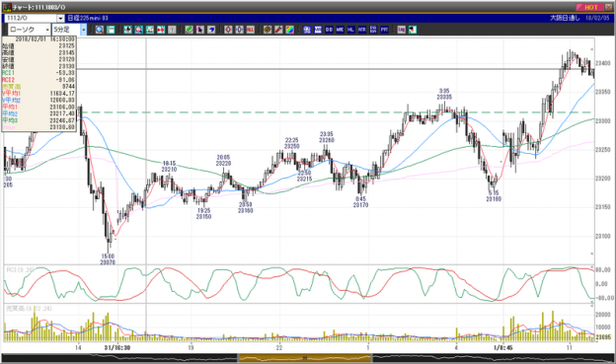Toggle the ATR indicator button
616x364 pixels.
pos(362,30)
